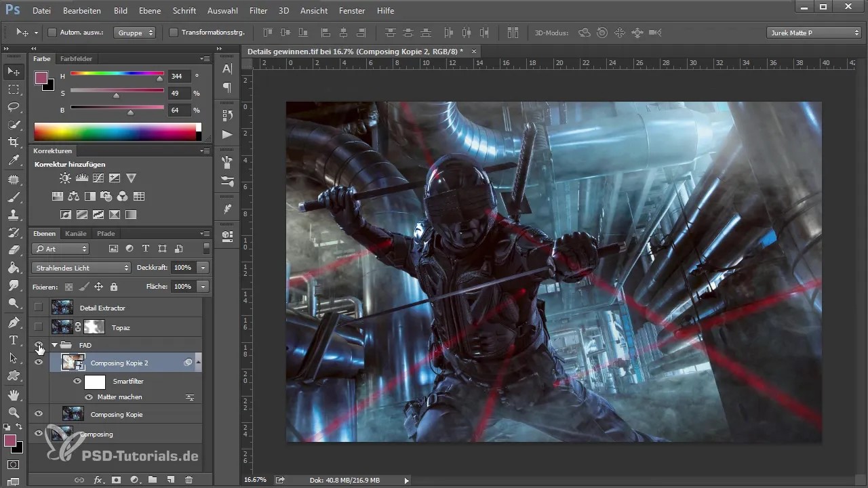Image resolution: width=868 pixels, height=488 pixels.
Task: Add a layer mask icon
Action: [116, 480]
